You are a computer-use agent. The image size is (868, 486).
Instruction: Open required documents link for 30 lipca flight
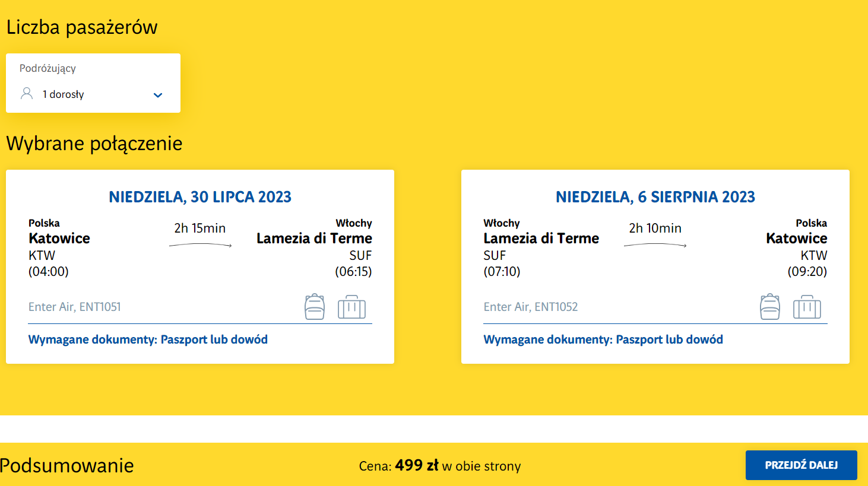point(148,339)
